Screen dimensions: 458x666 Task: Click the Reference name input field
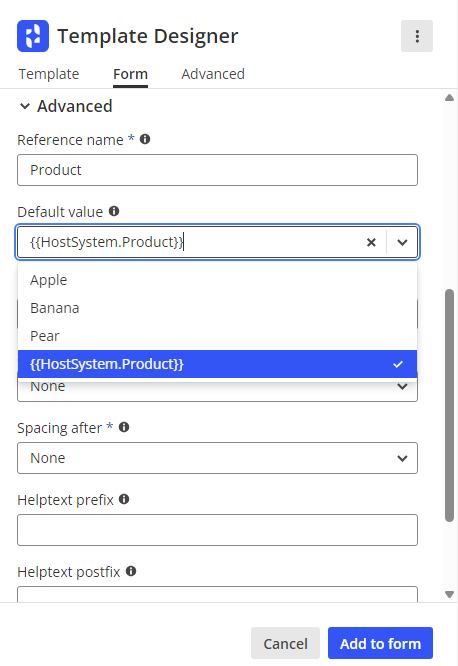tap(218, 170)
